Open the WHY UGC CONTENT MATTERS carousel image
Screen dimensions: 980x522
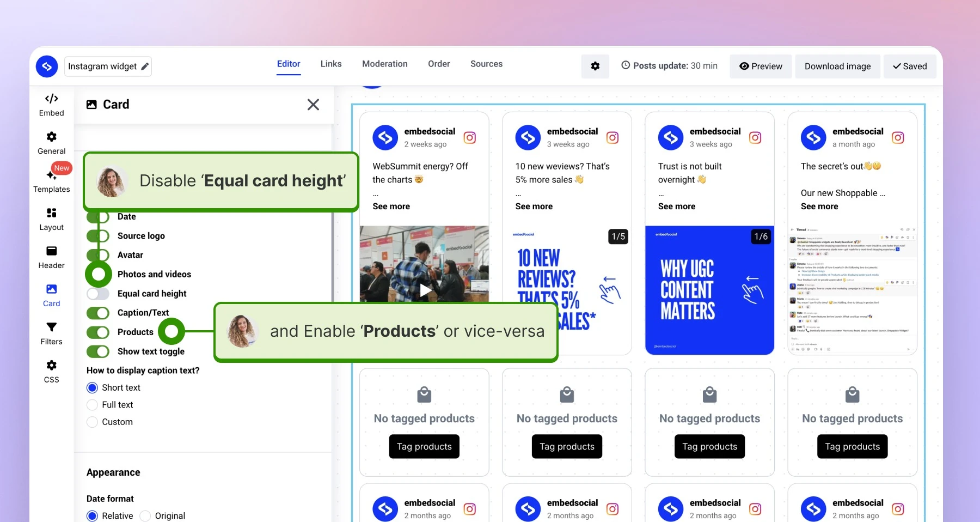709,290
